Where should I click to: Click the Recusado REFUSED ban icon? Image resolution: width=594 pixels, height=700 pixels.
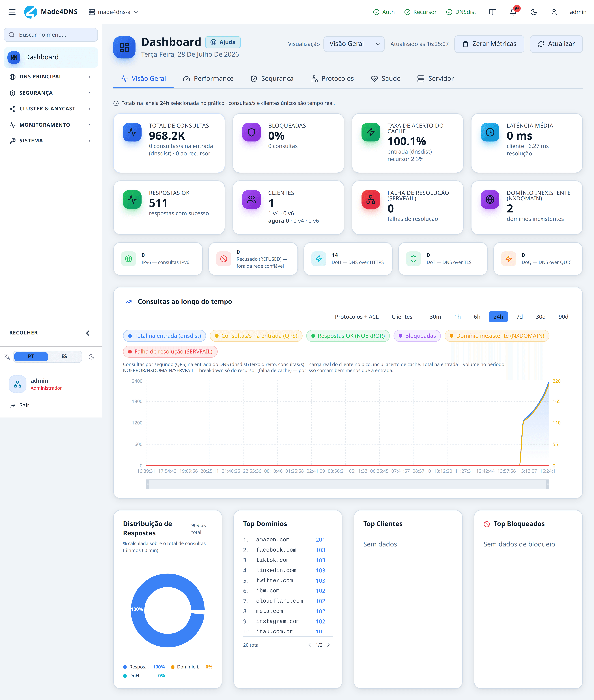pos(224,259)
